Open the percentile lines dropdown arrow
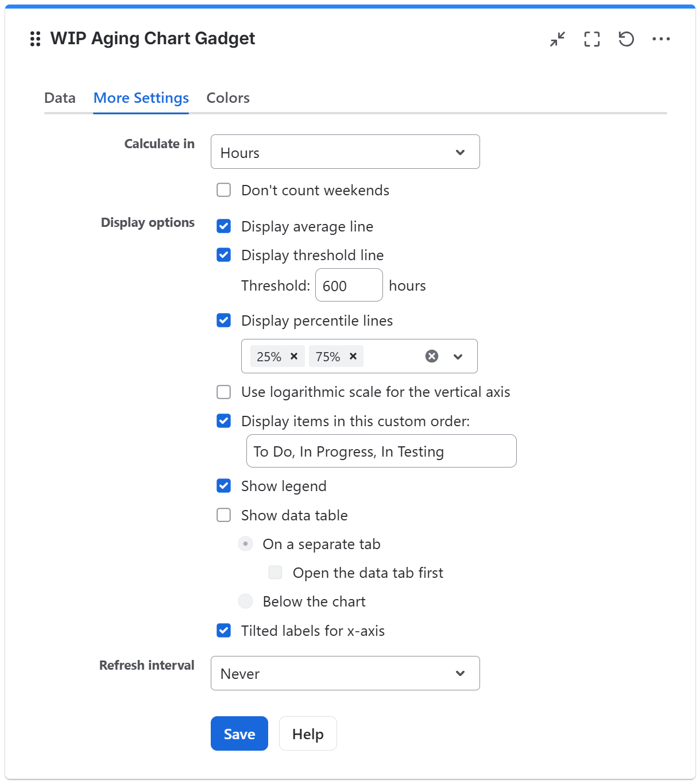 [x=458, y=357]
